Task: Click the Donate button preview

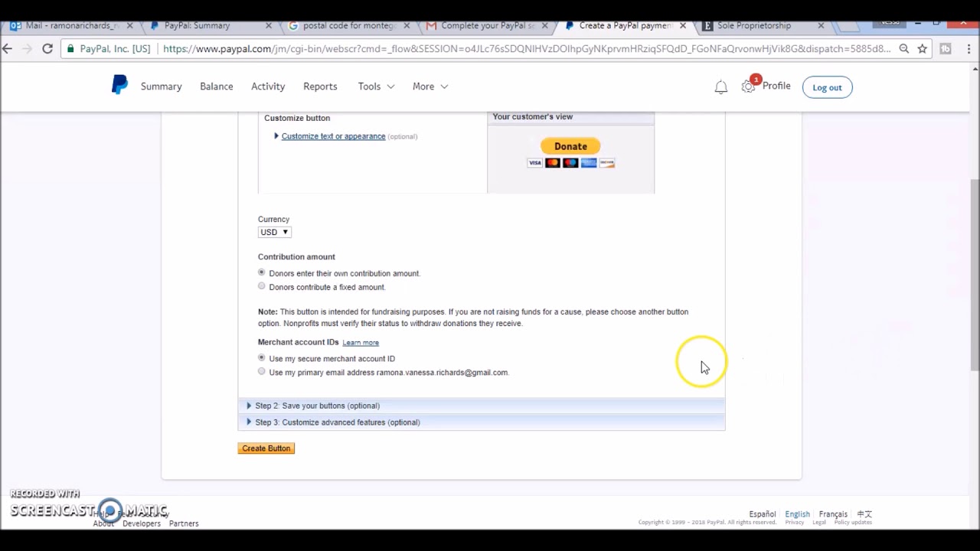Action: (570, 146)
